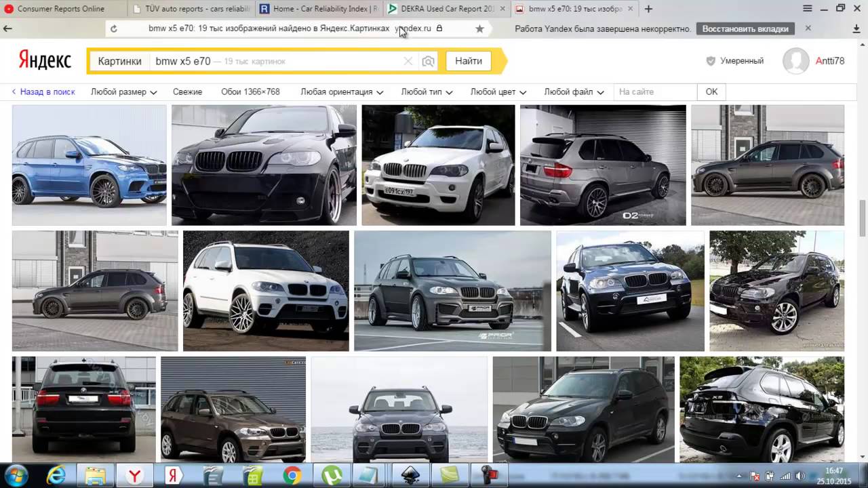Dismiss the restore tabs notification
This screenshot has width=868, height=488.
(808, 28)
